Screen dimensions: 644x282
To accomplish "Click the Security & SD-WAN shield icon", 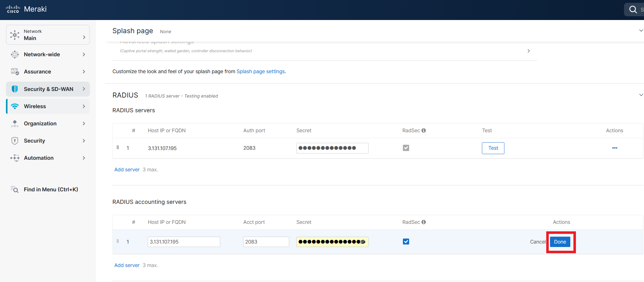I will 15,89.
